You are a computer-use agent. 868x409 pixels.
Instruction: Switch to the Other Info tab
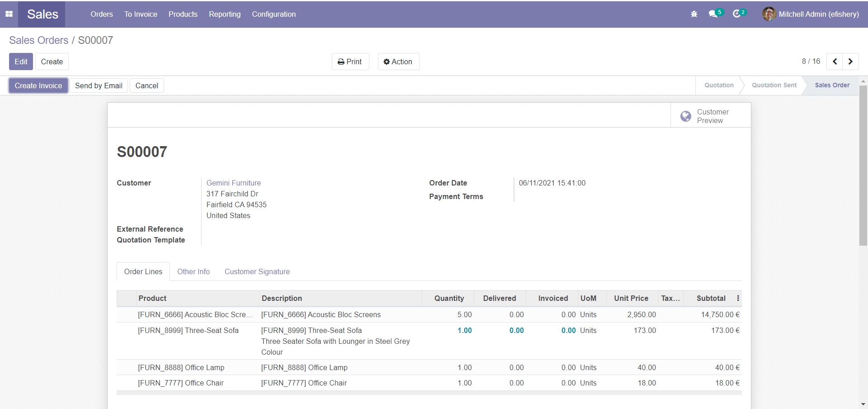pyautogui.click(x=193, y=271)
